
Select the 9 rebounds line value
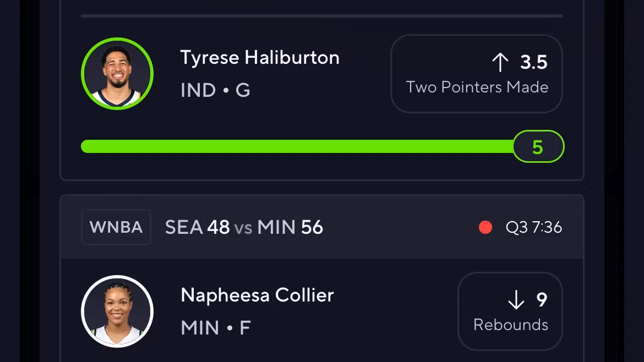pyautogui.click(x=542, y=300)
